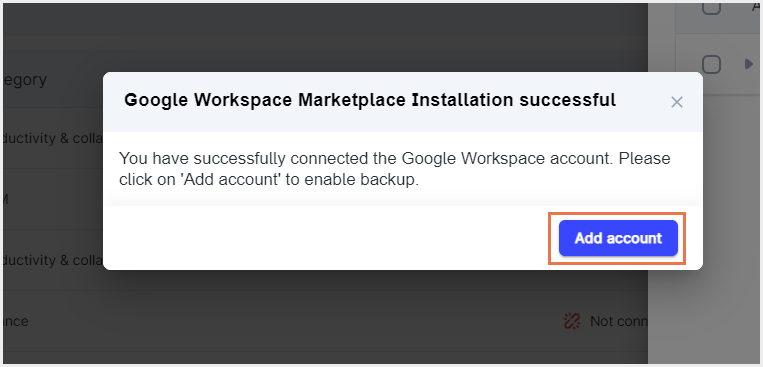Select the first 'ductivity & colla' row
The height and width of the screenshot is (367, 763).
click(x=53, y=138)
